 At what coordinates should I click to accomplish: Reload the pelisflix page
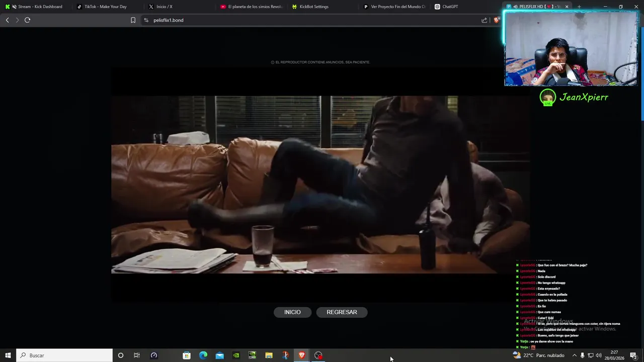(27, 20)
